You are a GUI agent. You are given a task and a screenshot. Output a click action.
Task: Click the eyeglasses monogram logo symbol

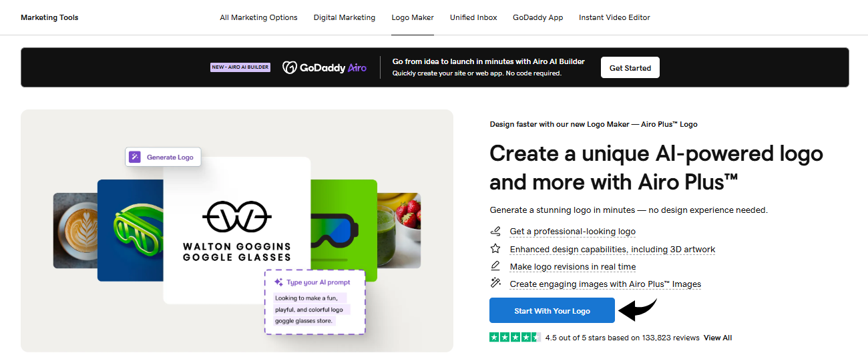pos(237,216)
